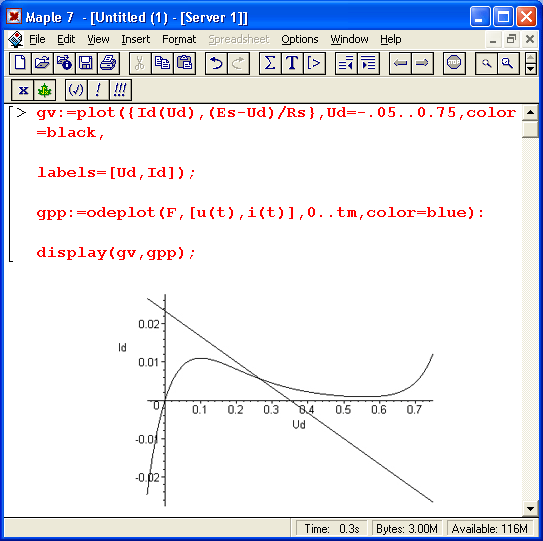Print worksheet using printer icon
Screen dimensions: 543x541
(x=108, y=63)
